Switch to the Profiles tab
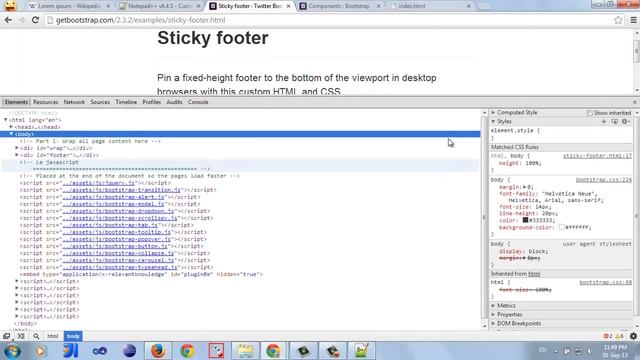 pos(151,102)
